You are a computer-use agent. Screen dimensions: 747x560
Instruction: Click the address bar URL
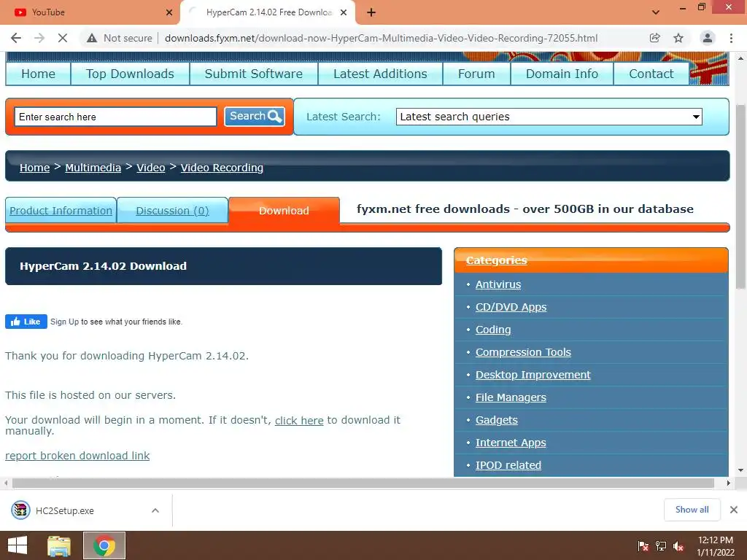click(381, 38)
